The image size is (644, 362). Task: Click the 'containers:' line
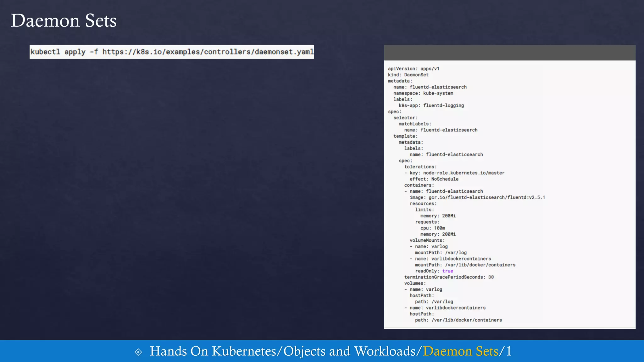click(x=419, y=185)
